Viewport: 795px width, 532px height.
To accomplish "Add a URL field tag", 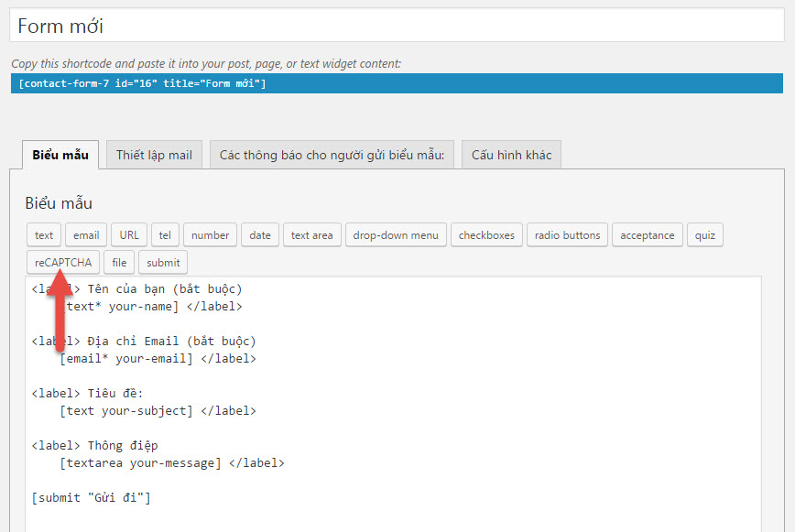I will (129, 235).
